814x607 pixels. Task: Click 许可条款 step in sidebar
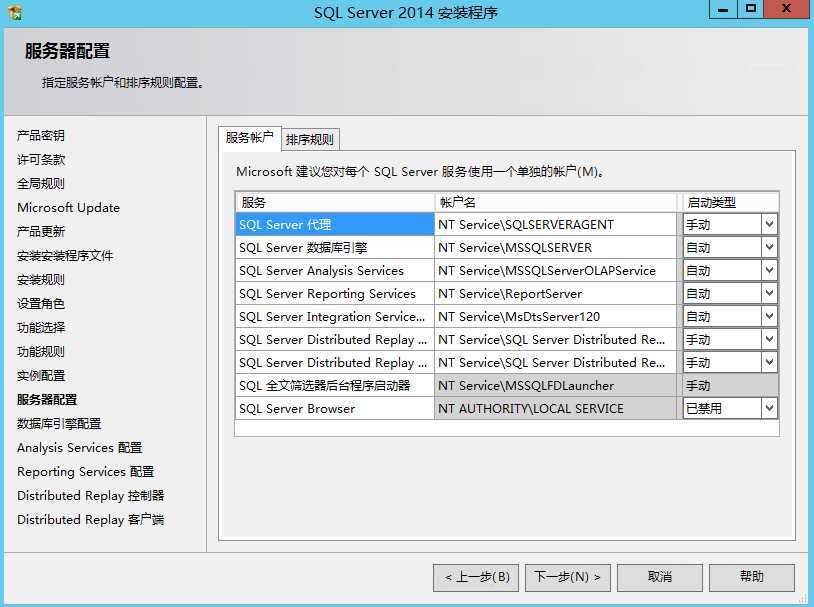pyautogui.click(x=41, y=159)
